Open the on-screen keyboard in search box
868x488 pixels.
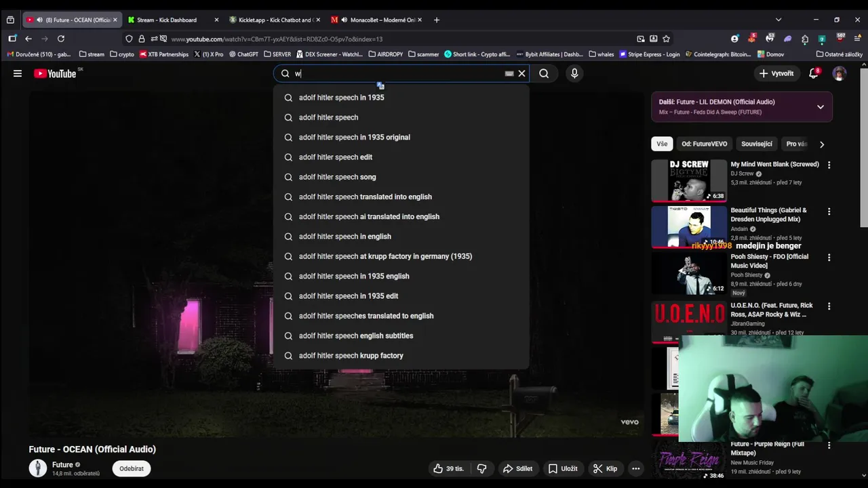point(509,73)
